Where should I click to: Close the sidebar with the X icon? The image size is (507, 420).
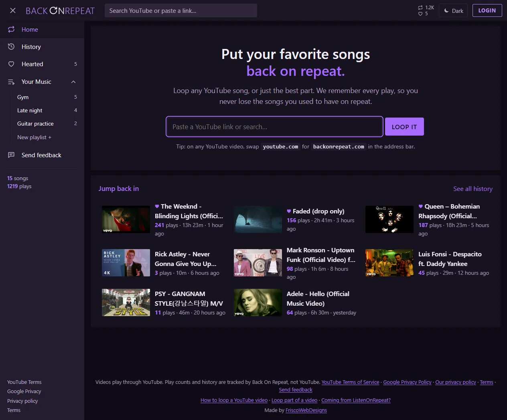[x=13, y=11]
